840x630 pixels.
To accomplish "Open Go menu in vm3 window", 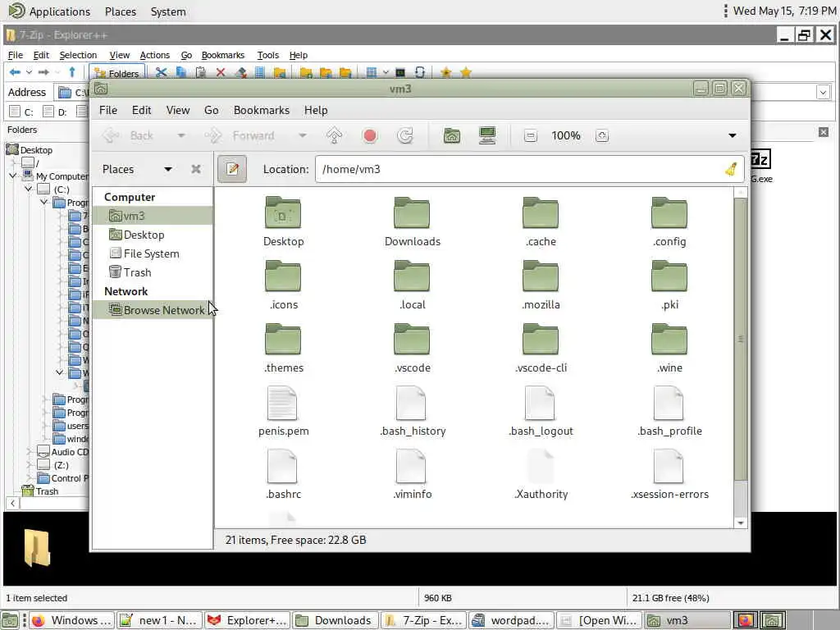I will point(211,110).
